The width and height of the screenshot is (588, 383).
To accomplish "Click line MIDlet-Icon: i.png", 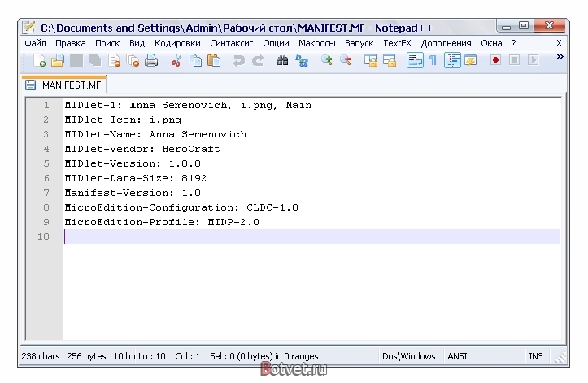I will (123, 120).
